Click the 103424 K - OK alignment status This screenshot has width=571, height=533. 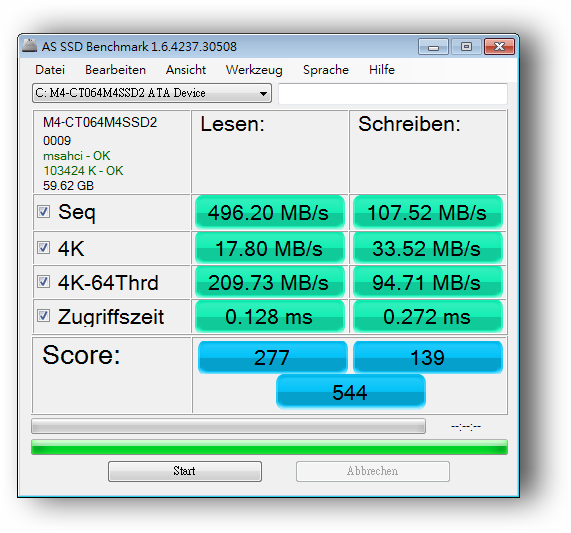[x=83, y=171]
